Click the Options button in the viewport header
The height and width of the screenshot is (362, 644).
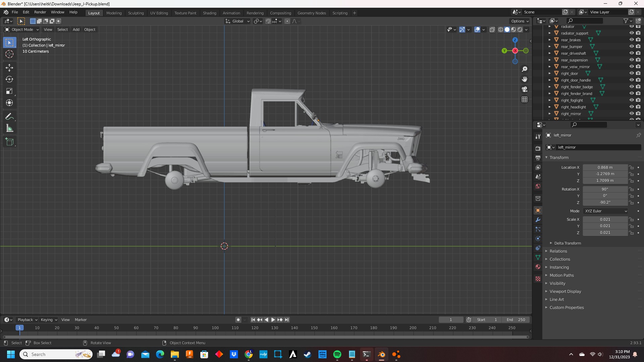[520, 21]
